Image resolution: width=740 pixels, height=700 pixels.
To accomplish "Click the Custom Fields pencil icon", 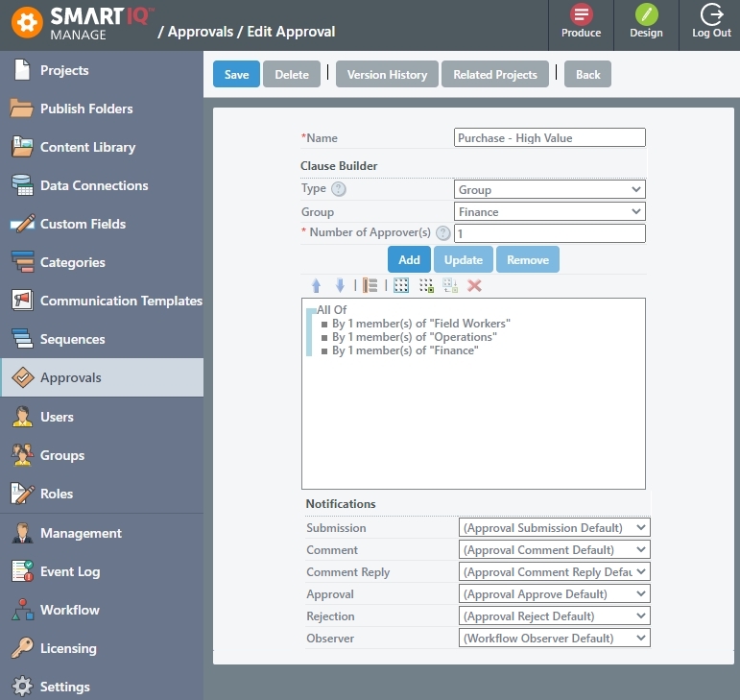I will (x=22, y=224).
